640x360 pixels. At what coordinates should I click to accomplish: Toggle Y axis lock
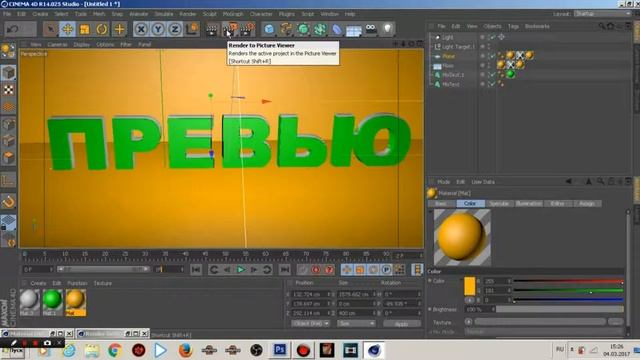point(158,29)
